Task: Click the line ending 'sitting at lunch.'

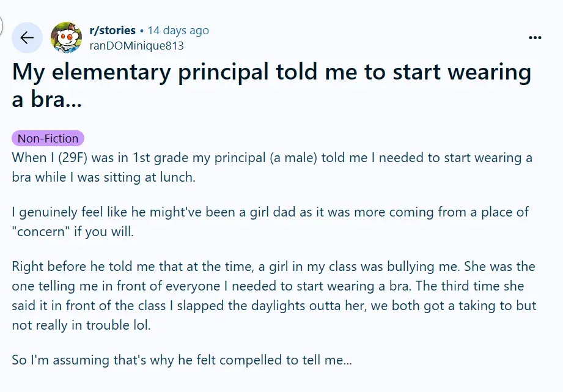Action: tap(104, 177)
